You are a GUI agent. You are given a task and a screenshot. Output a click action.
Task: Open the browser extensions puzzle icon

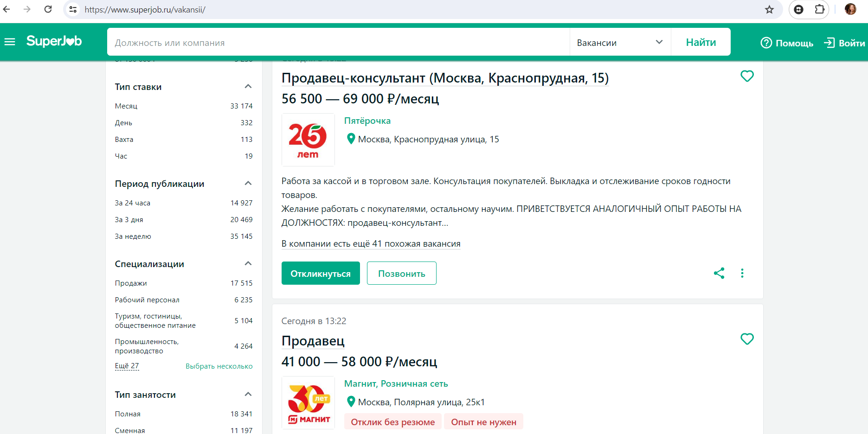coord(819,9)
